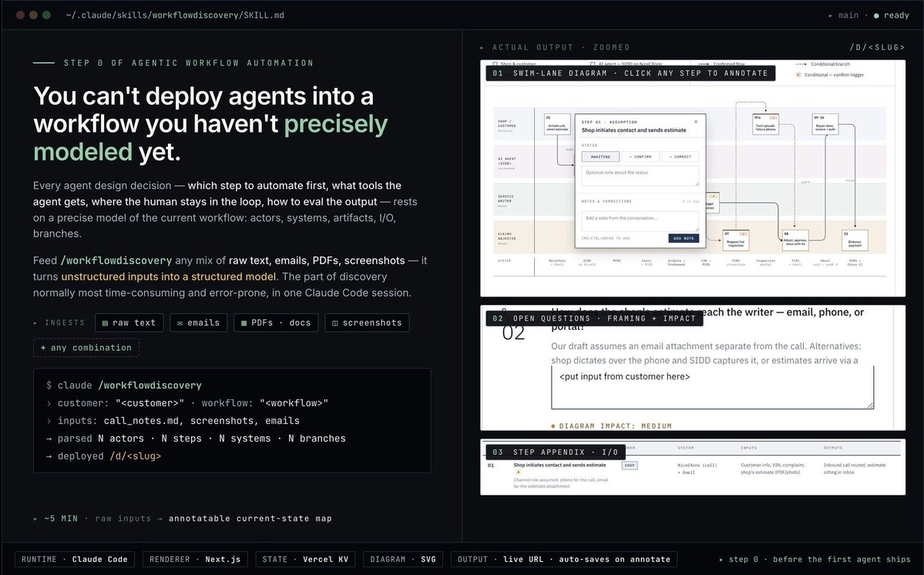Click the green ready status dot

click(x=876, y=15)
